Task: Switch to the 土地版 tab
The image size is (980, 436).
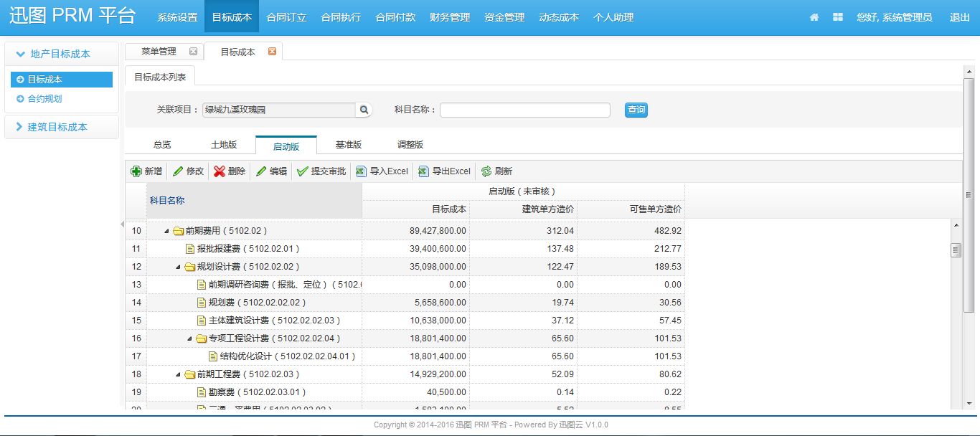Action: pyautogui.click(x=224, y=145)
